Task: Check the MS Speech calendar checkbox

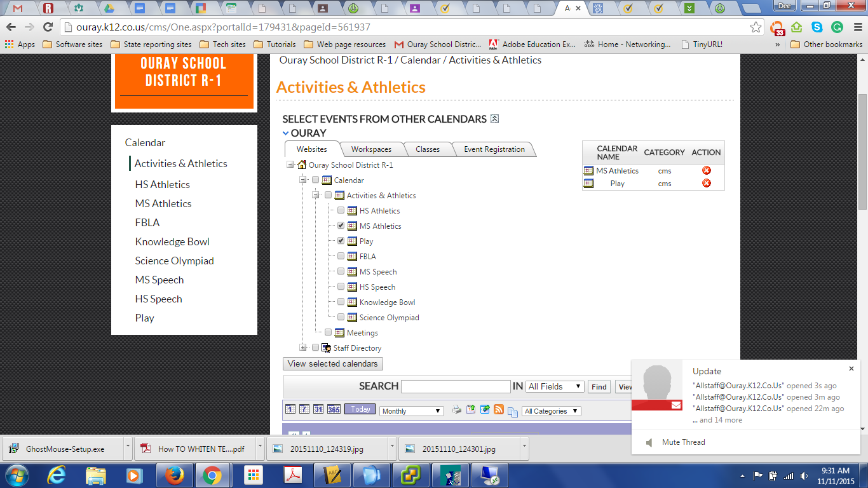Action: pyautogui.click(x=341, y=271)
